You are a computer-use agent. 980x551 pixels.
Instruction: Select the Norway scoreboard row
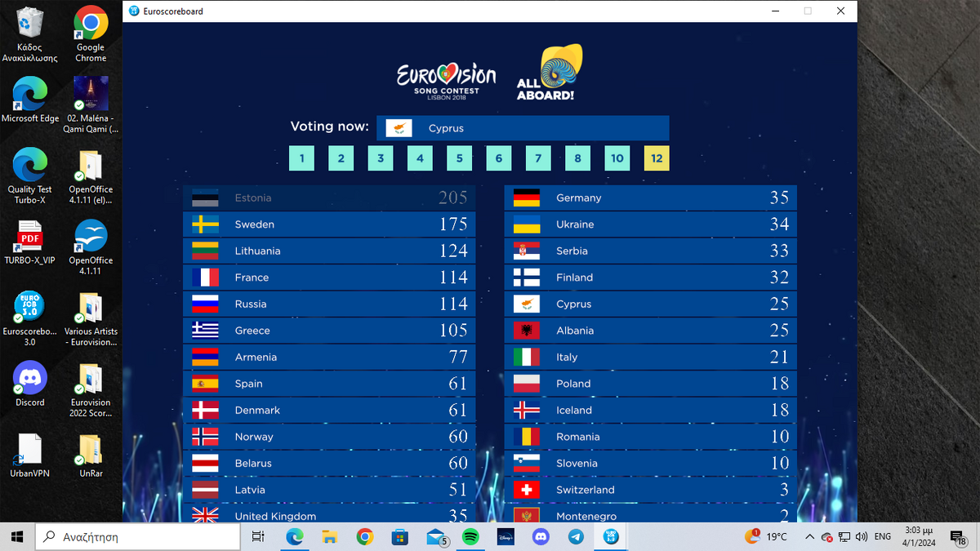coord(329,437)
